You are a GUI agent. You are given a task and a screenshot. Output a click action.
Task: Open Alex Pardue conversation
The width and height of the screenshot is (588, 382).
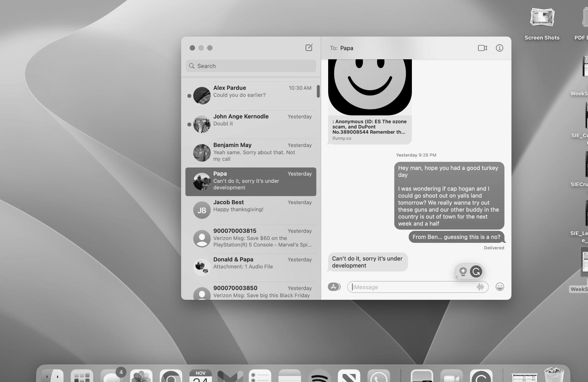251,96
